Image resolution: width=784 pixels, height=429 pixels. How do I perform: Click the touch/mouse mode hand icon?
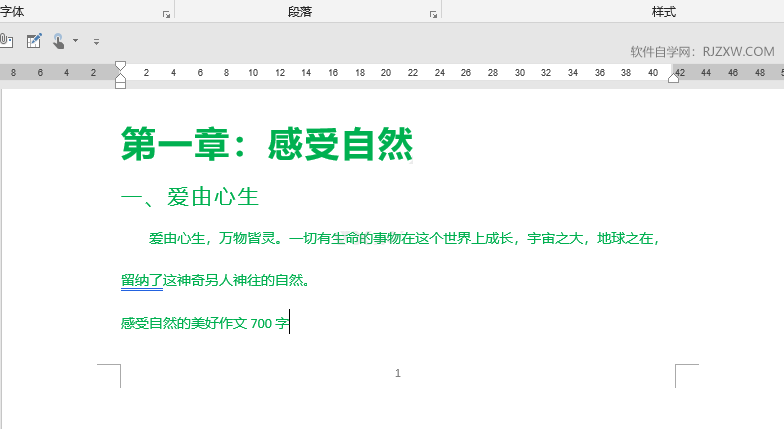[58, 41]
